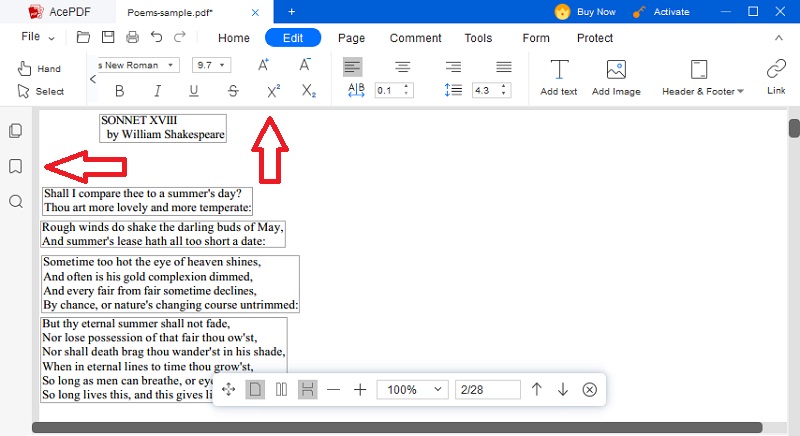Toggle italic formatting
This screenshot has width=800, height=436.
[x=157, y=91]
